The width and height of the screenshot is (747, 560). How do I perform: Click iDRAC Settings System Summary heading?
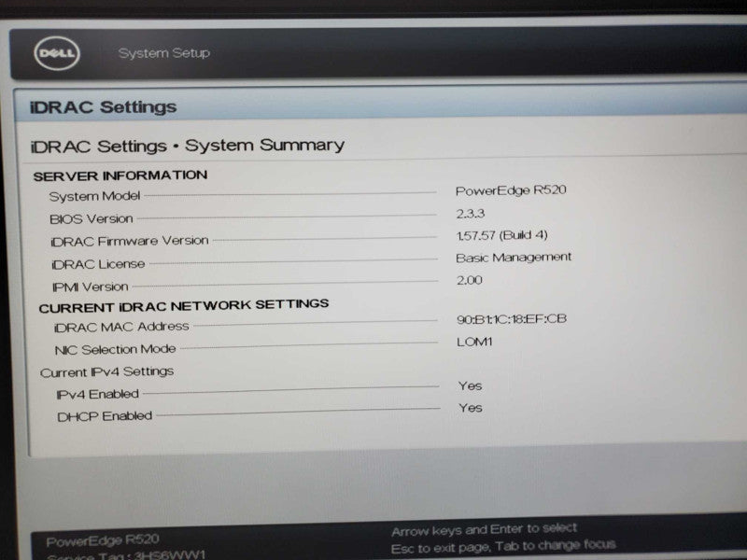[188, 146]
